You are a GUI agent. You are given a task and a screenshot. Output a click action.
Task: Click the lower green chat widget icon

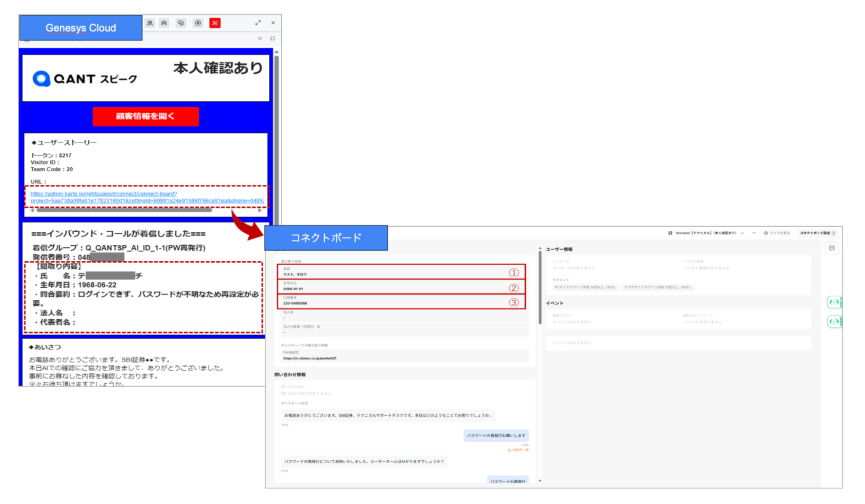pyautogui.click(x=834, y=321)
